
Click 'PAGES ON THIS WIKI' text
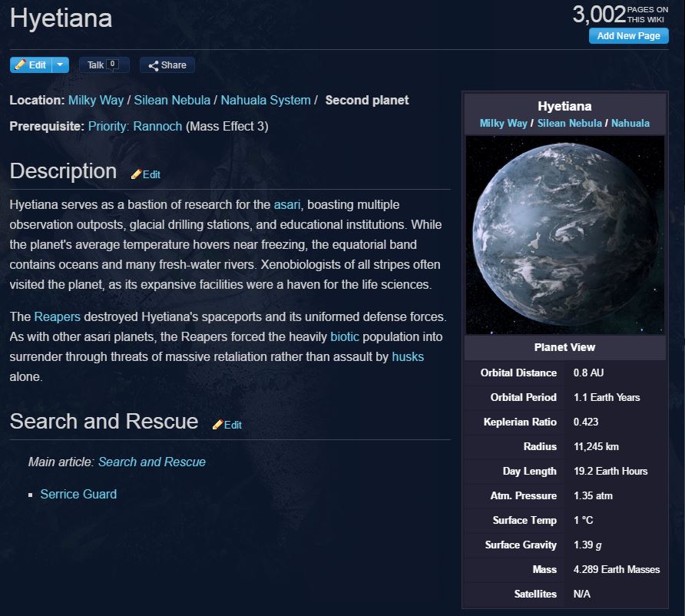pyautogui.click(x=647, y=15)
